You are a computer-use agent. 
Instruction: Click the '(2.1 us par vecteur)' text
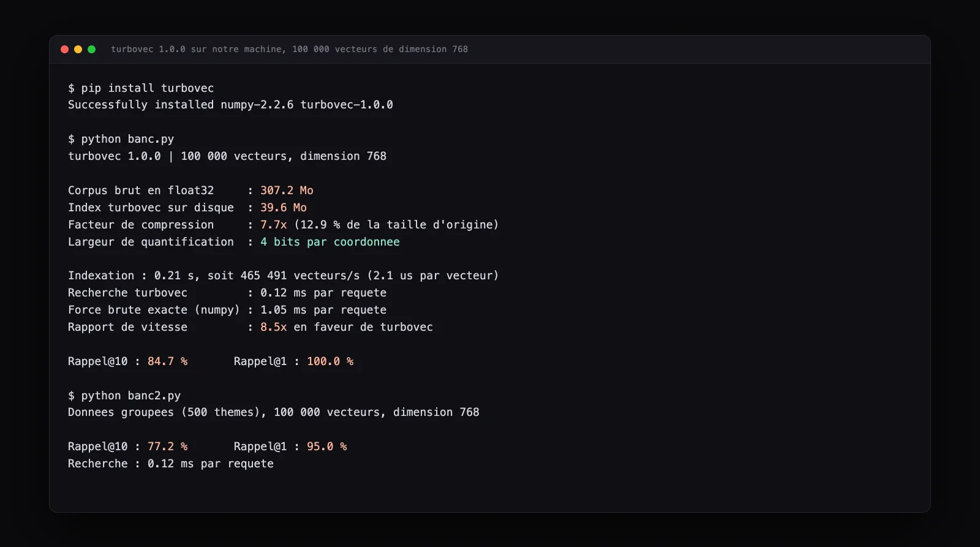point(433,276)
